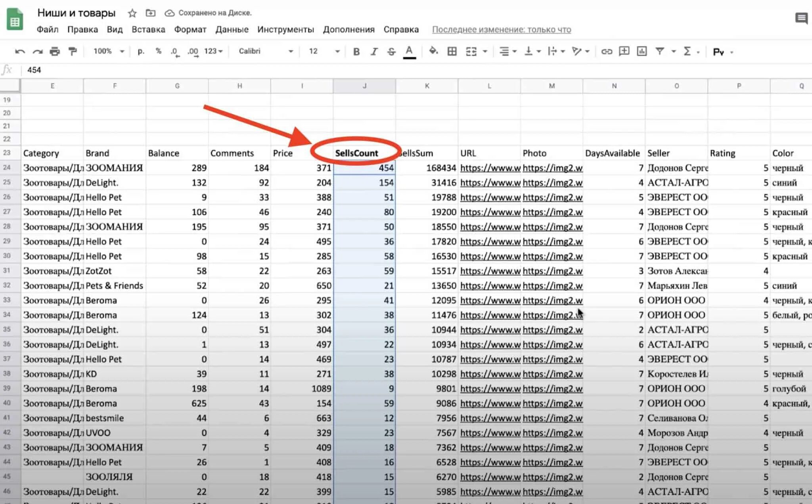This screenshot has height=504, width=812.
Task: Select price cell 1089
Action: point(302,389)
